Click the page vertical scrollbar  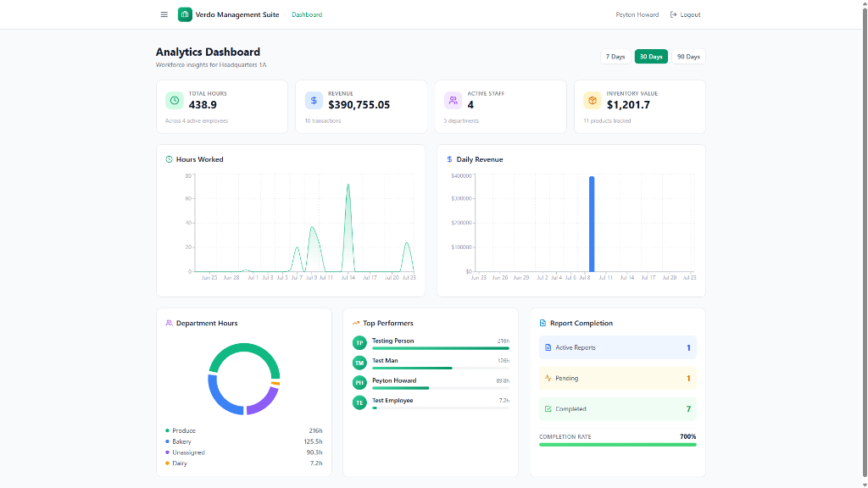point(865,243)
